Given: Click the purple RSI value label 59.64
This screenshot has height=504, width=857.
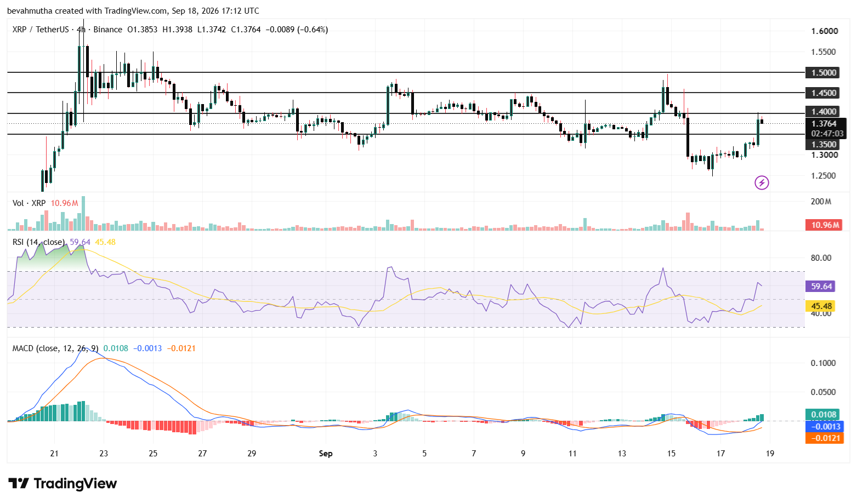Looking at the screenshot, I should coord(821,286).
